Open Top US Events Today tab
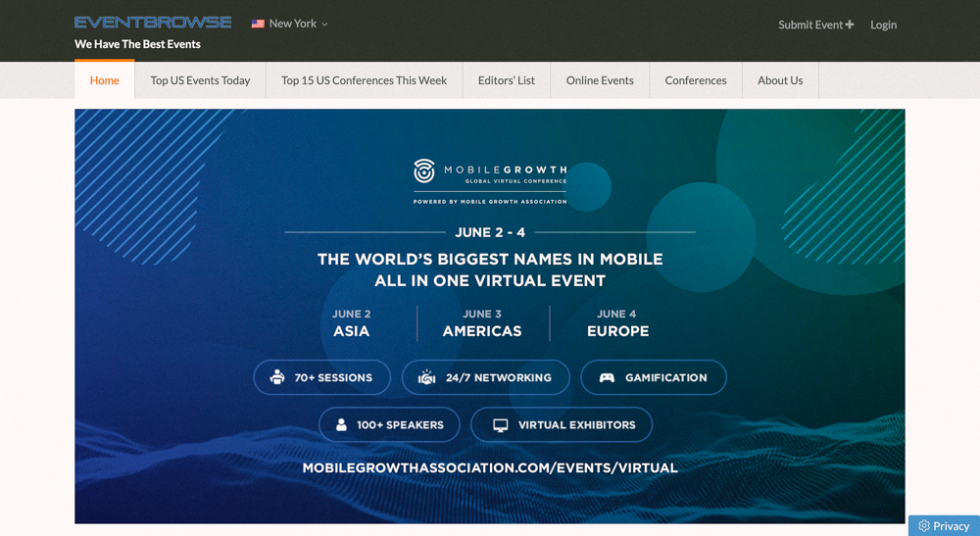 click(200, 80)
